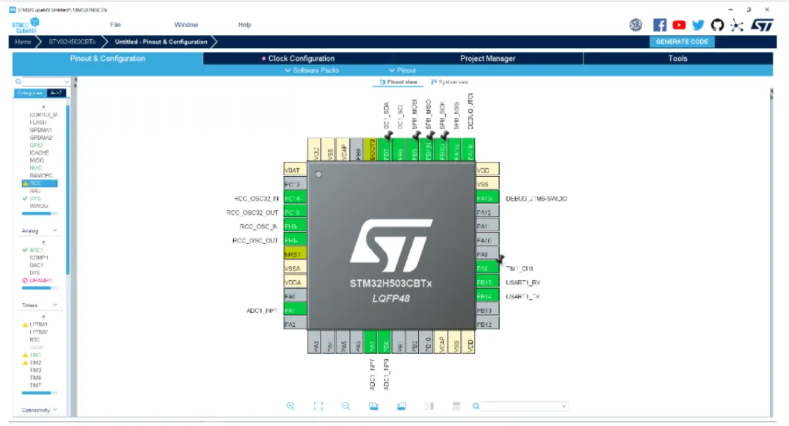
Task: Click the warning icon beside TIM1
Action: [25, 355]
